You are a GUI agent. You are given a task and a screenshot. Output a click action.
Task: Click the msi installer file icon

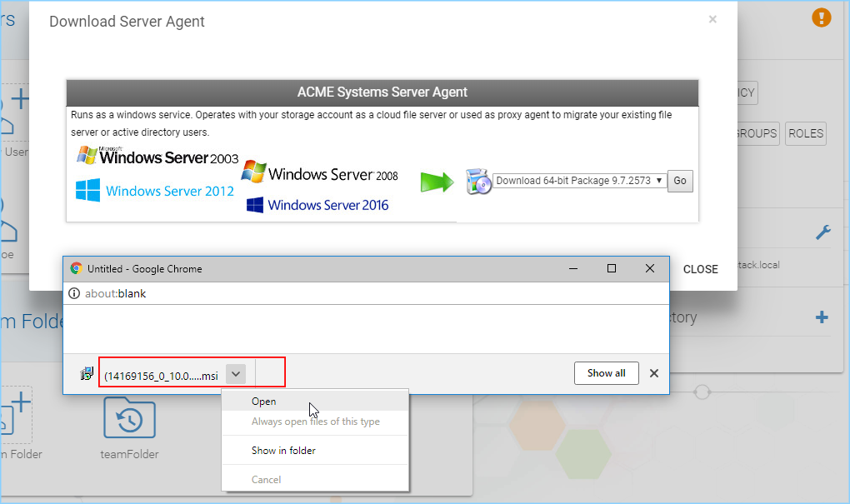point(87,373)
